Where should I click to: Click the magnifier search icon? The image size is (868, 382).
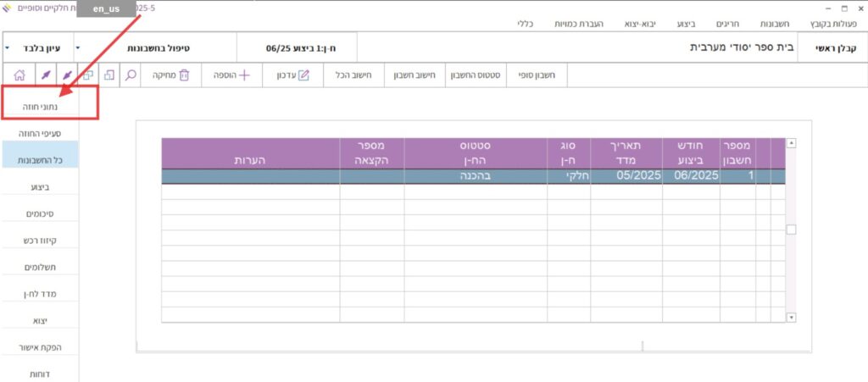pos(131,75)
